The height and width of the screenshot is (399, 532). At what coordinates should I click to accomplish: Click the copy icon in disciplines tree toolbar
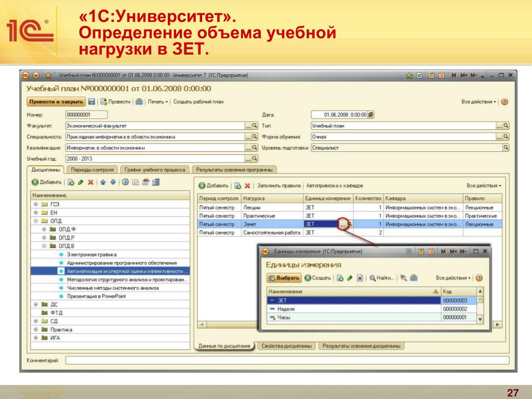click(71, 182)
